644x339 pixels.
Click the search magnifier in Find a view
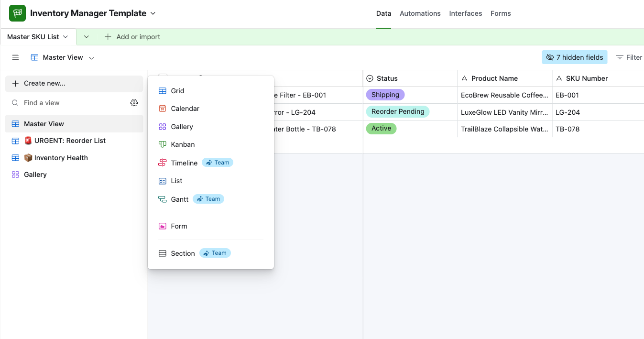point(15,103)
